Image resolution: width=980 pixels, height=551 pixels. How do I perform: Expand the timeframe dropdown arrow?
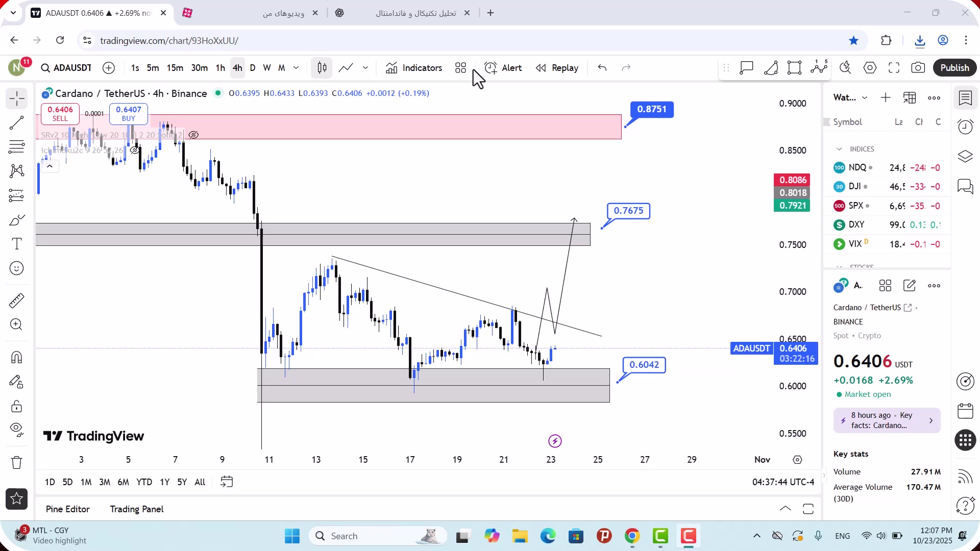click(296, 68)
